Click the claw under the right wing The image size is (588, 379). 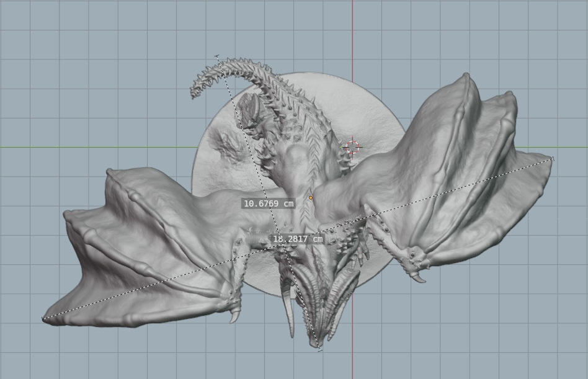[x=419, y=277]
